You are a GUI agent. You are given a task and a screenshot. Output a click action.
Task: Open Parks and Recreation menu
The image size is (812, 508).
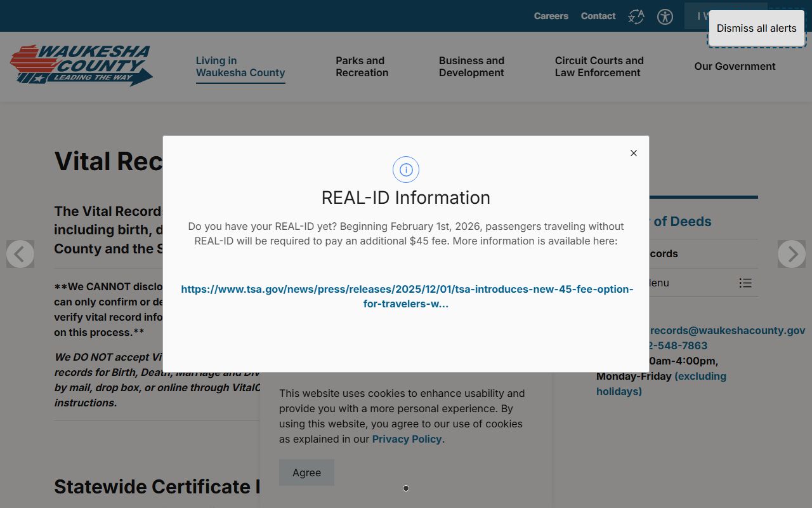click(362, 67)
